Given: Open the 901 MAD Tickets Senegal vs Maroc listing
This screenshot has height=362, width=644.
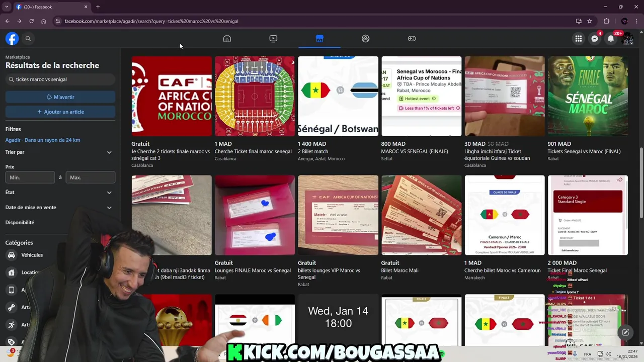Looking at the screenshot, I should 588,108.
